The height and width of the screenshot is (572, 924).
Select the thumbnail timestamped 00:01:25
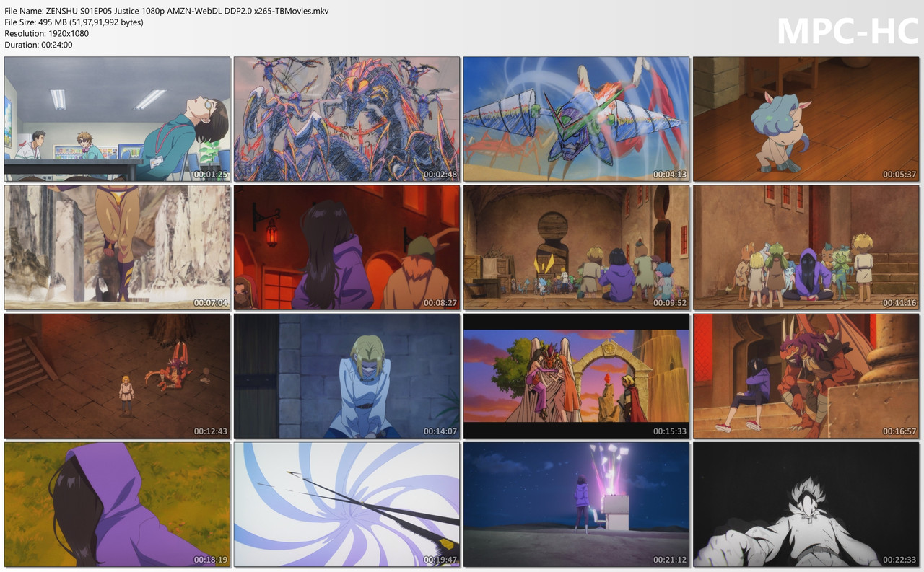(117, 119)
